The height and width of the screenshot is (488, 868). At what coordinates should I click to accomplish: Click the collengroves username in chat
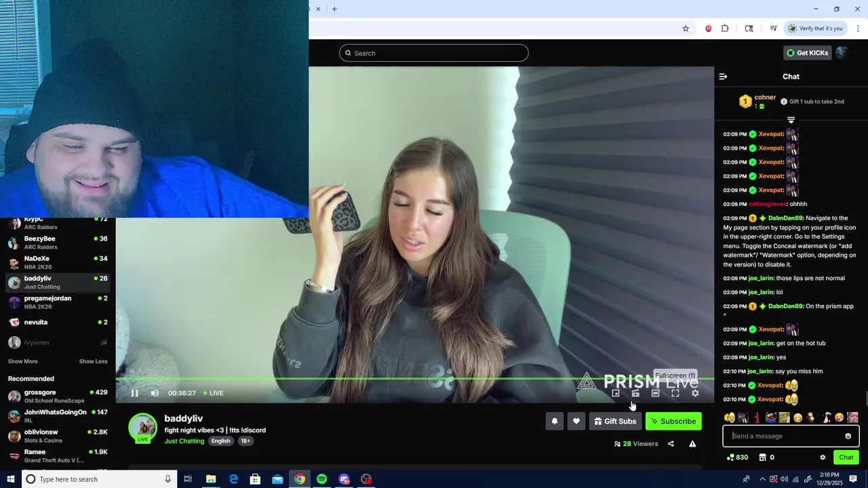coord(768,204)
